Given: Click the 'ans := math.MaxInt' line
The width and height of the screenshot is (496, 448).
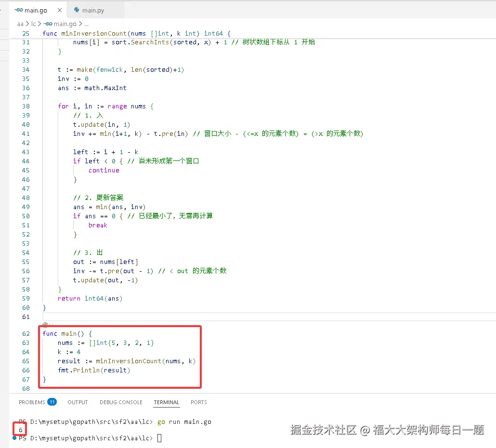Looking at the screenshot, I should tap(92, 88).
